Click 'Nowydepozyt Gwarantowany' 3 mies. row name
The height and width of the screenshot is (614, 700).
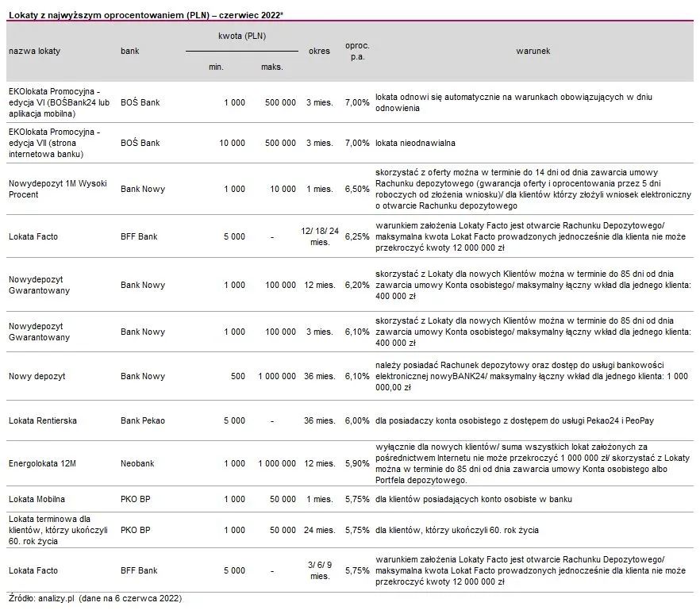click(40, 332)
